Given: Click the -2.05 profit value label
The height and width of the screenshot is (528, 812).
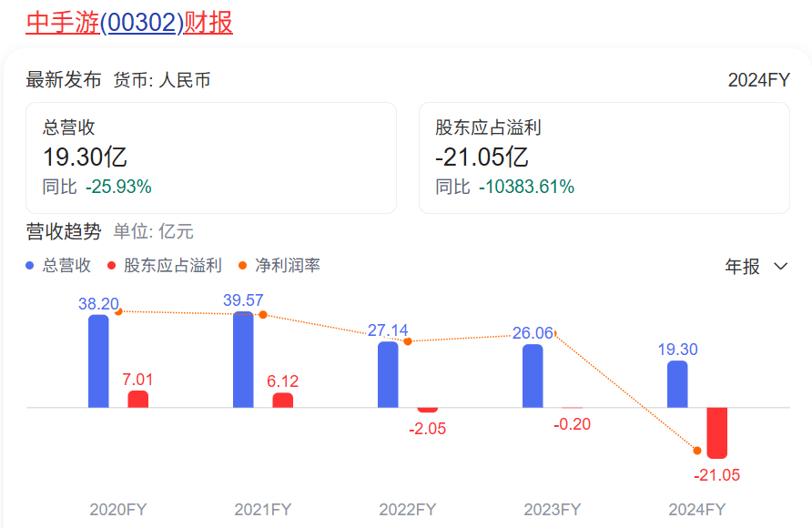Looking at the screenshot, I should coord(427,429).
